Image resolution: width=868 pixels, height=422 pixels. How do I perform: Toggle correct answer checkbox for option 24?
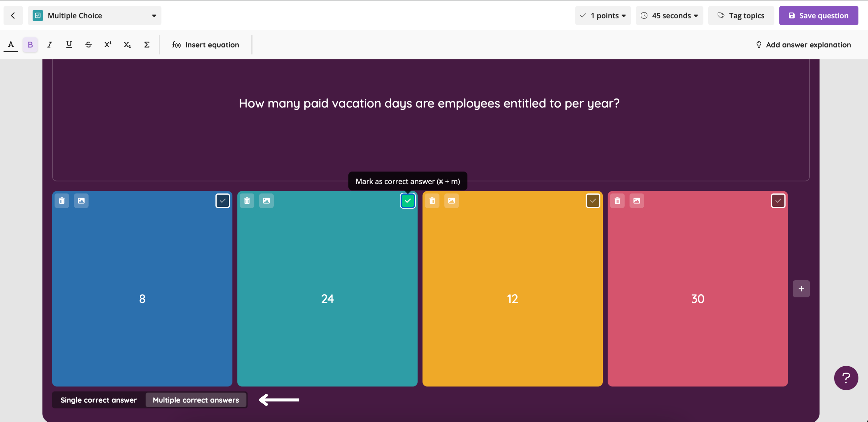[407, 200]
